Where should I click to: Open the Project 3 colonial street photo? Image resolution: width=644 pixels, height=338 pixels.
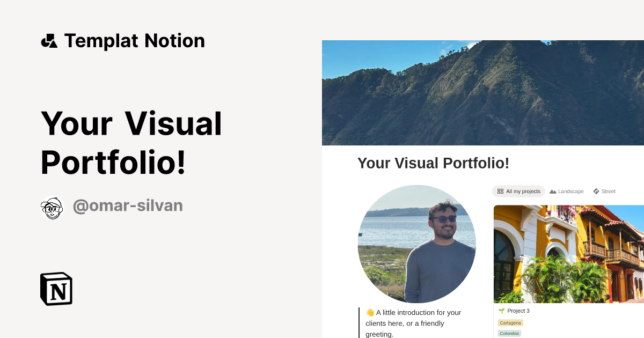569,254
